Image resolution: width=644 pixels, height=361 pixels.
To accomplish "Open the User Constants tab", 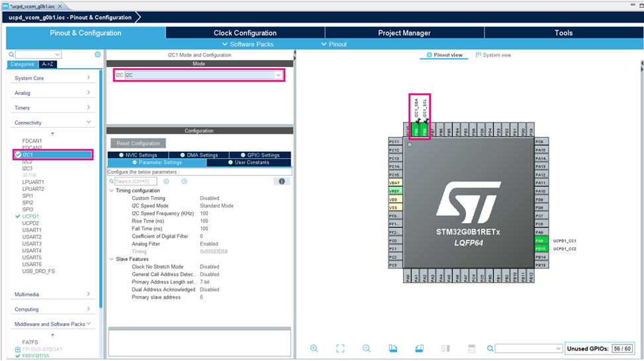I will click(248, 162).
